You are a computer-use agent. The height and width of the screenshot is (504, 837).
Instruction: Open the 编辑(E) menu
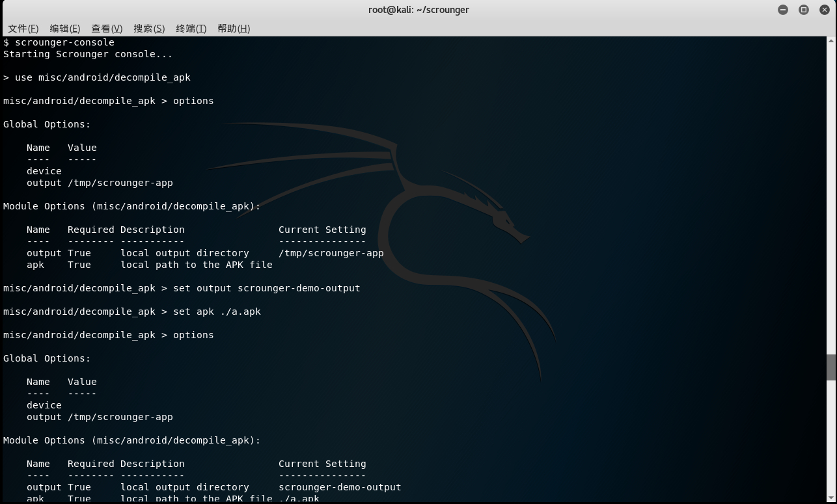(65, 29)
